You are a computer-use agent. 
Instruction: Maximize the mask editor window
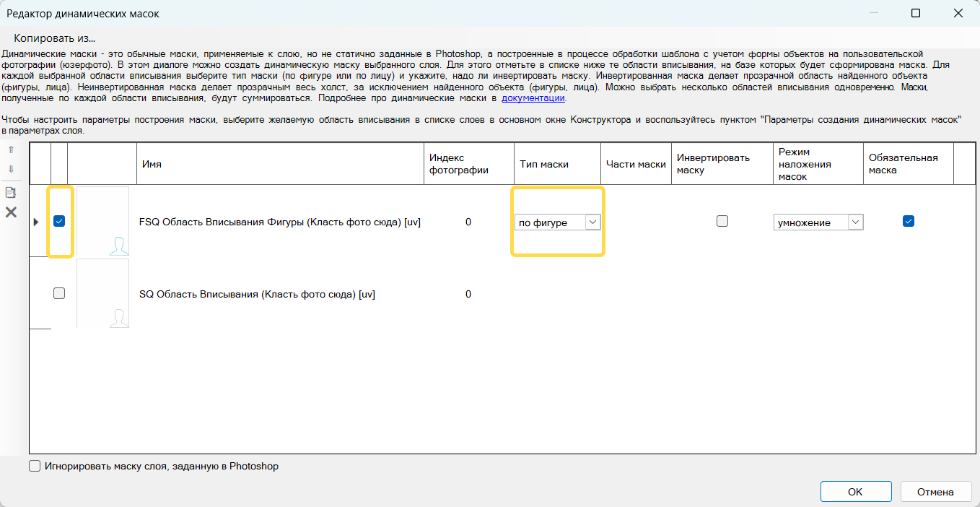[916, 13]
